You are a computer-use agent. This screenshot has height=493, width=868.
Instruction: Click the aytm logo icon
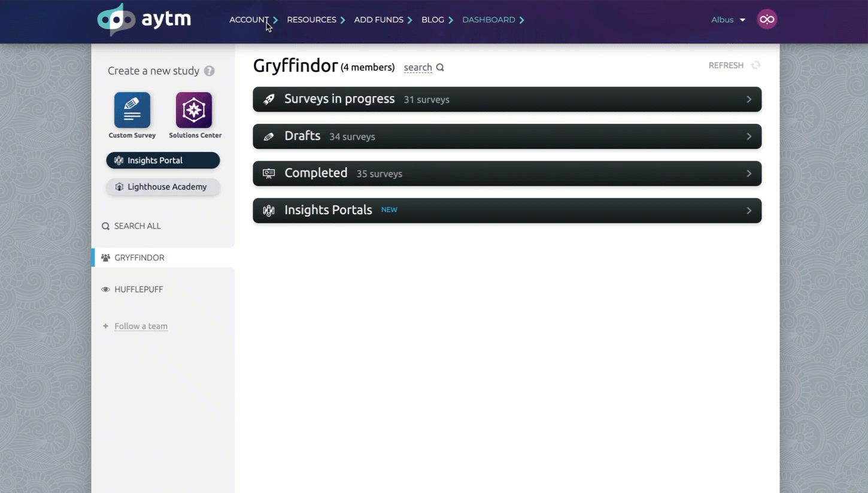116,20
